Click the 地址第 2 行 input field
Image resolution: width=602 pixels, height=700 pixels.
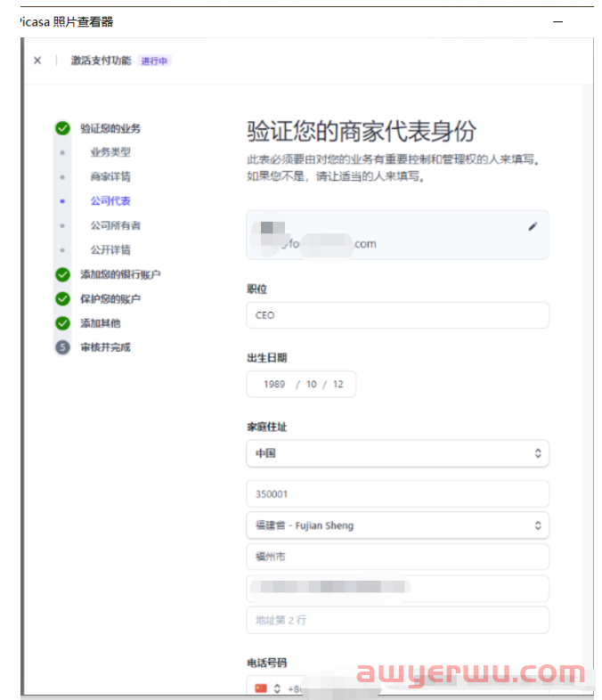coord(397,620)
